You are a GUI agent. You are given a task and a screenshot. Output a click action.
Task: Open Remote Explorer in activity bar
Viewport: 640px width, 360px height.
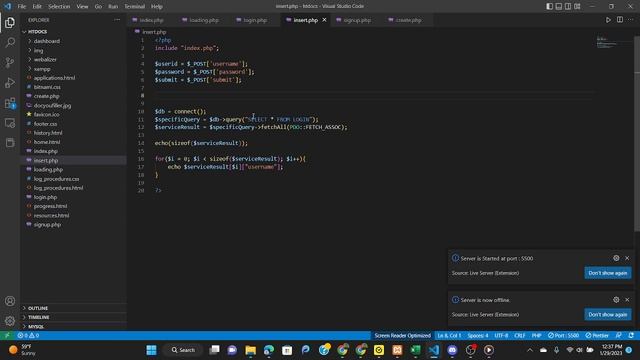[x=10, y=123]
